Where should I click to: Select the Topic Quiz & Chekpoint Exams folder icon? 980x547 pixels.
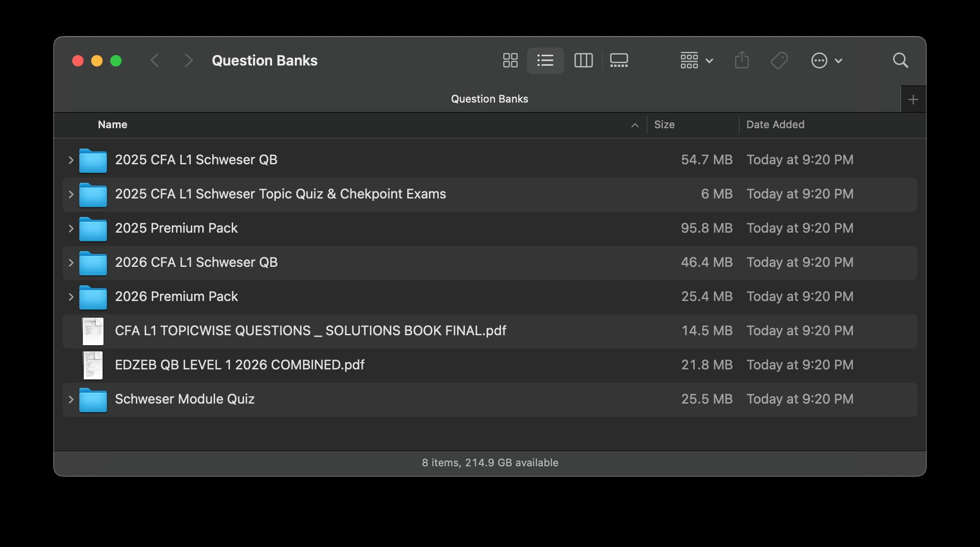(x=93, y=195)
